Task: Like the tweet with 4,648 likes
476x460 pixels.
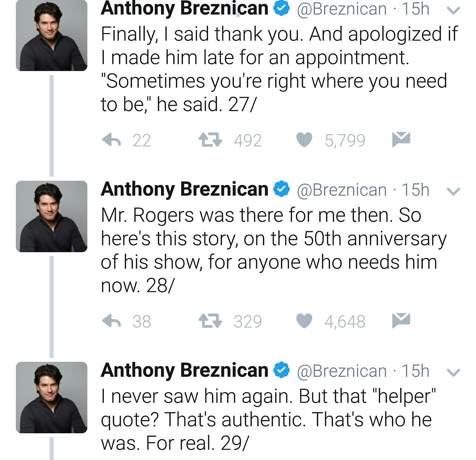Action: pos(304,321)
